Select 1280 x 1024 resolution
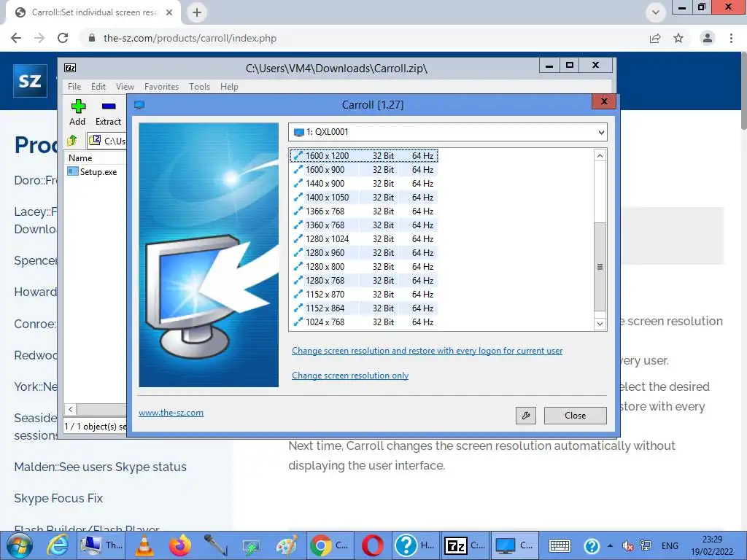This screenshot has height=560, width=747. tap(363, 238)
